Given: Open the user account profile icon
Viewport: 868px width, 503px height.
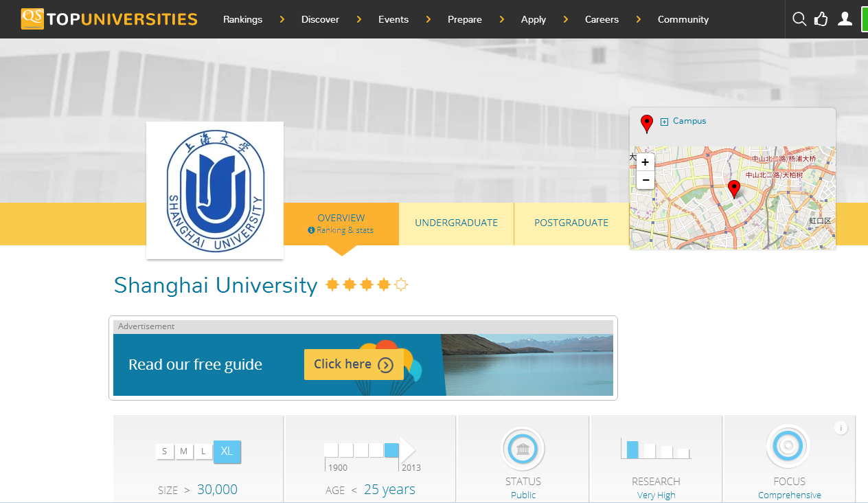Looking at the screenshot, I should tap(845, 19).
